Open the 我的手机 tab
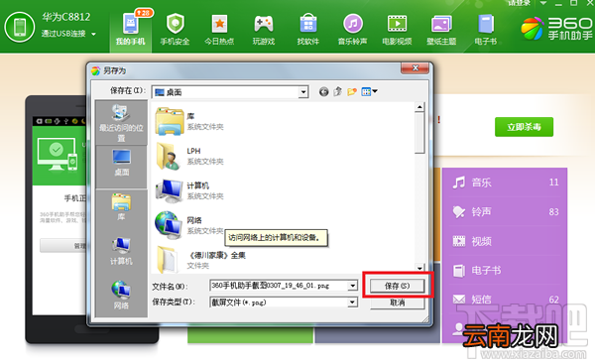This screenshot has width=595, height=364. [x=130, y=30]
